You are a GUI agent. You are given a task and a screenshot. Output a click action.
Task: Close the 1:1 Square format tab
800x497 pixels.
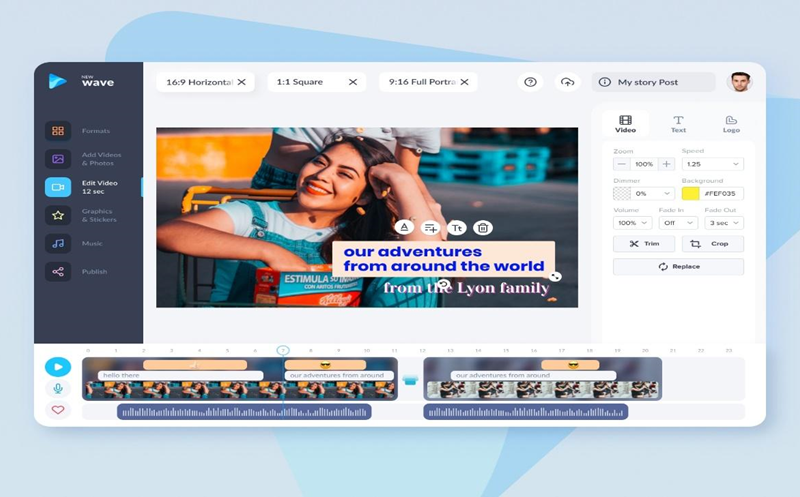click(x=353, y=82)
